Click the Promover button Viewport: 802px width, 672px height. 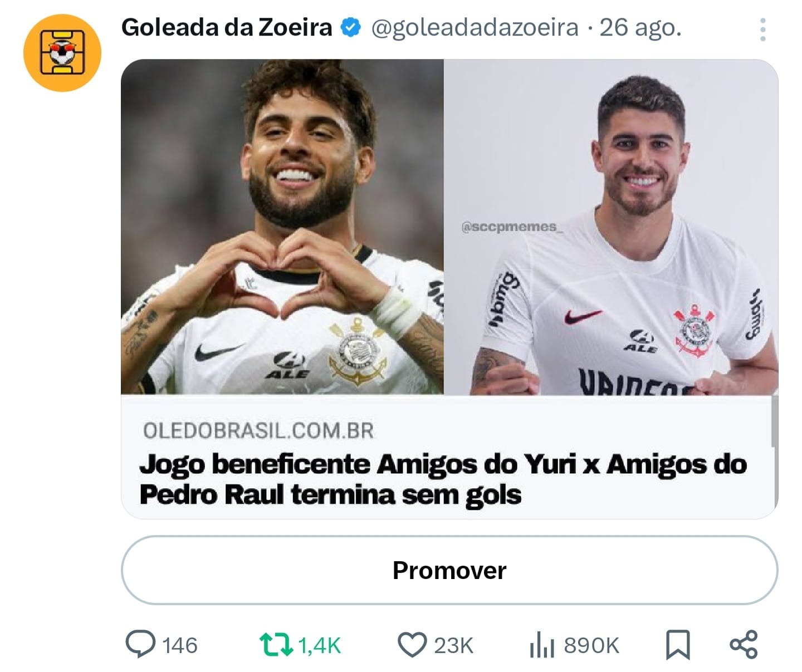tap(449, 570)
